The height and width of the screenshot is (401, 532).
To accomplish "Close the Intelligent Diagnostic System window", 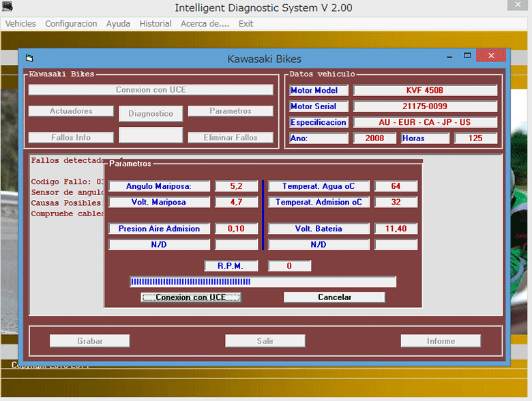I will [x=518, y=5].
